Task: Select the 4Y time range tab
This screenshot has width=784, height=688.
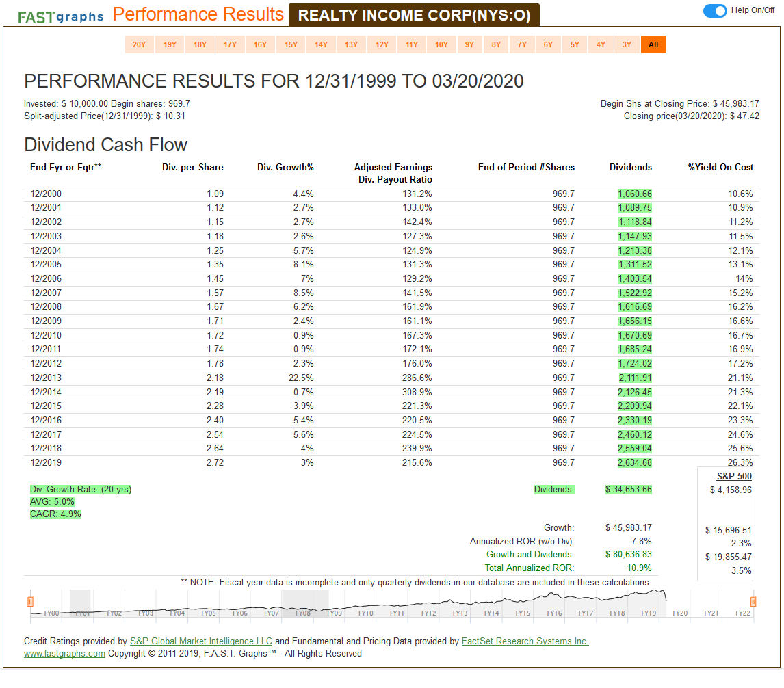Action: click(601, 44)
